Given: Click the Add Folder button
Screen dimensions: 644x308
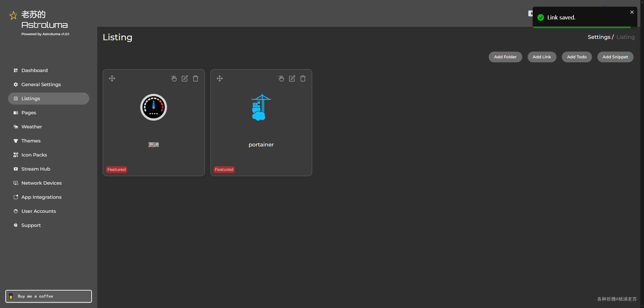Looking at the screenshot, I should coord(505,57).
